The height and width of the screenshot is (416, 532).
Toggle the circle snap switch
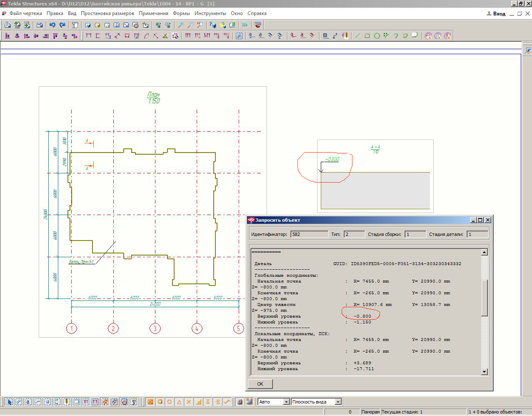[170, 402]
